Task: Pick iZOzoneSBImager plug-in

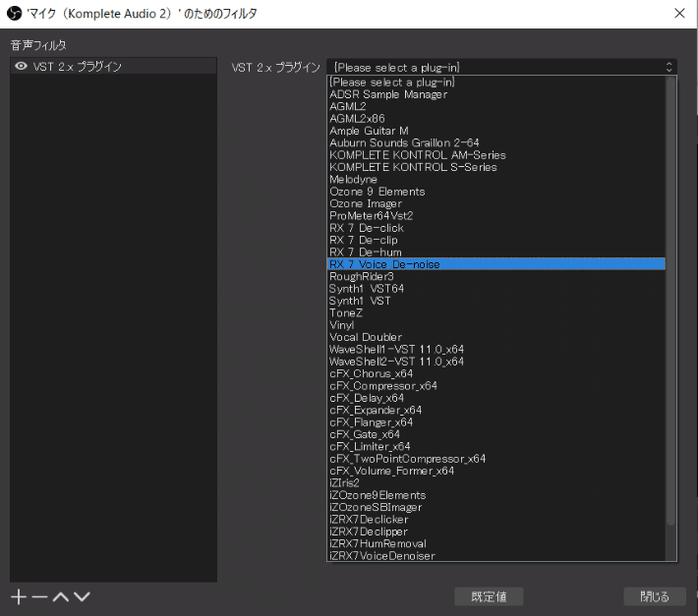Action: click(x=496, y=508)
